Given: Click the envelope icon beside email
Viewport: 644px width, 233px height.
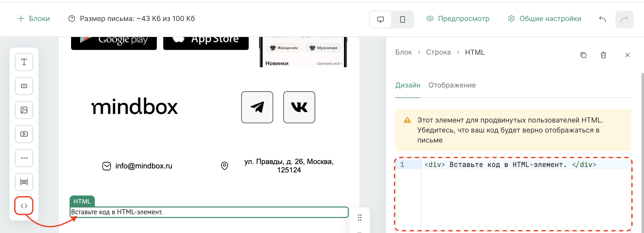Looking at the screenshot, I should point(107,166).
